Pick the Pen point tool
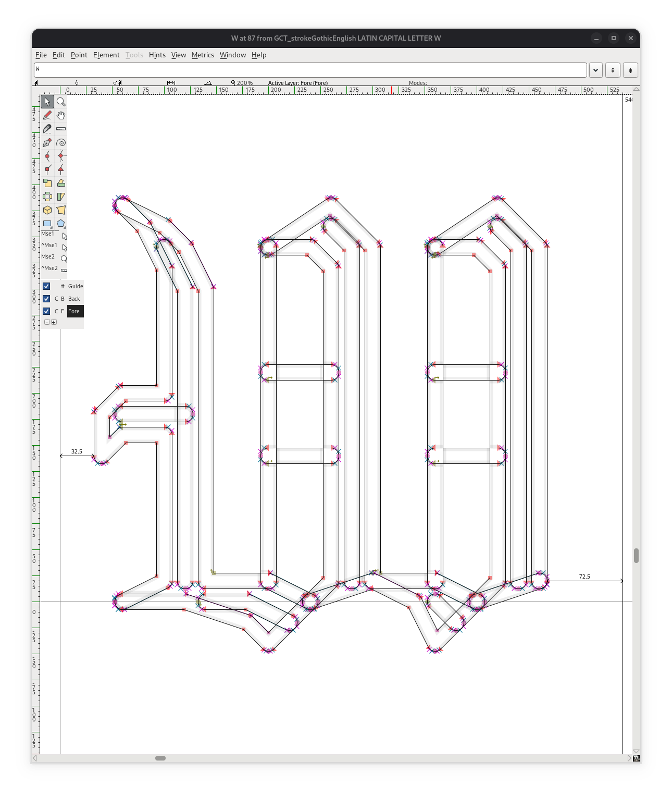The width and height of the screenshot is (672, 797). point(47,142)
